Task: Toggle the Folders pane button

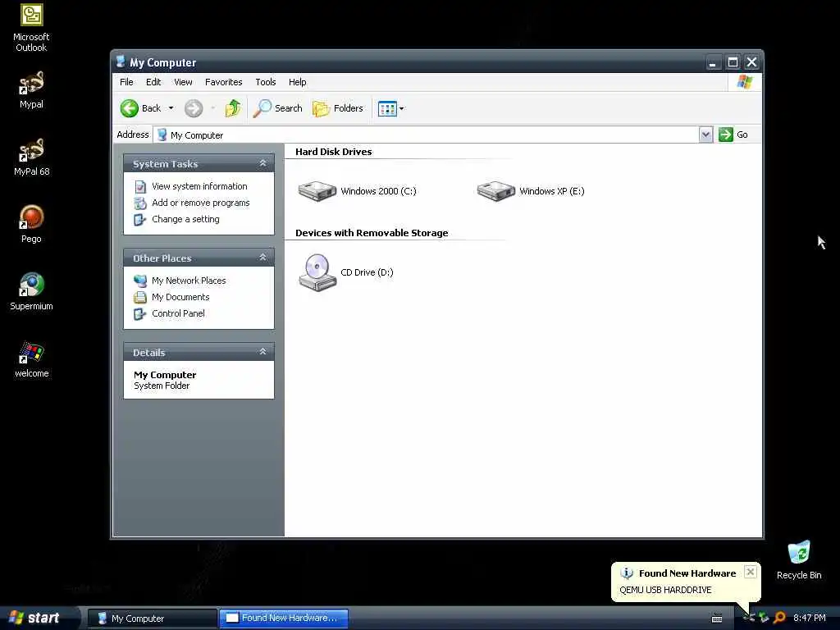Action: click(x=337, y=108)
